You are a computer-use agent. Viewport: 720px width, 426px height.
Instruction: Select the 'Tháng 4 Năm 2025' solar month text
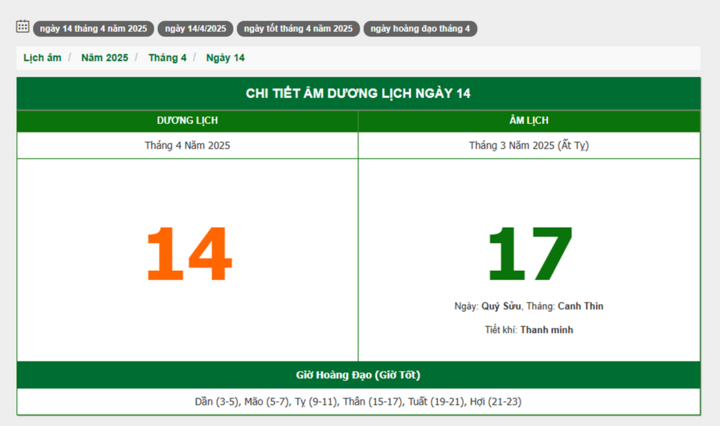coord(187,145)
